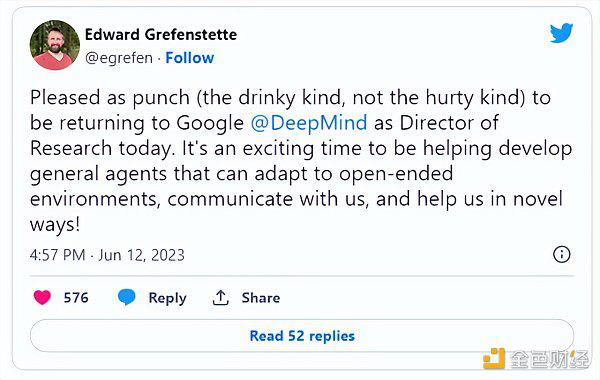Open Edward Grefenstette's profile photo
The height and width of the screenshot is (380, 600).
point(55,45)
